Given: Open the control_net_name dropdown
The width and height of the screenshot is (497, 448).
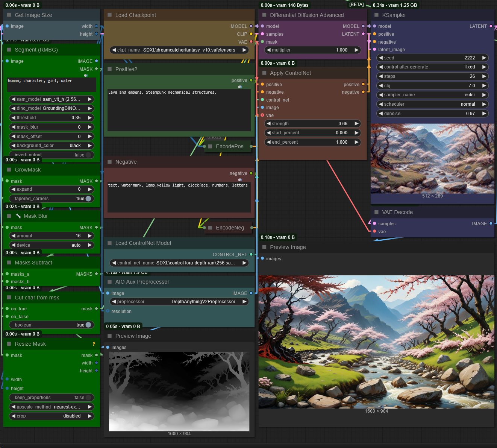Looking at the screenshot, I should (x=179, y=263).
